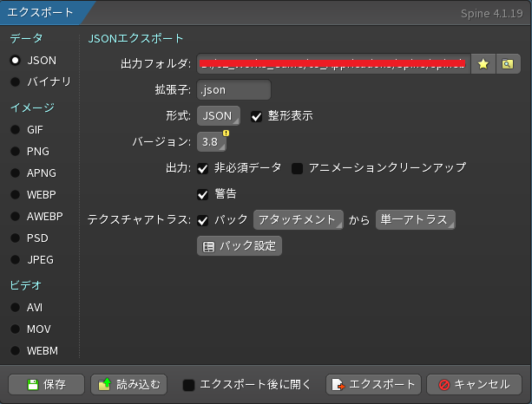Open the アタッチメント dropdown
This screenshot has width=532, height=404.
pyautogui.click(x=299, y=220)
